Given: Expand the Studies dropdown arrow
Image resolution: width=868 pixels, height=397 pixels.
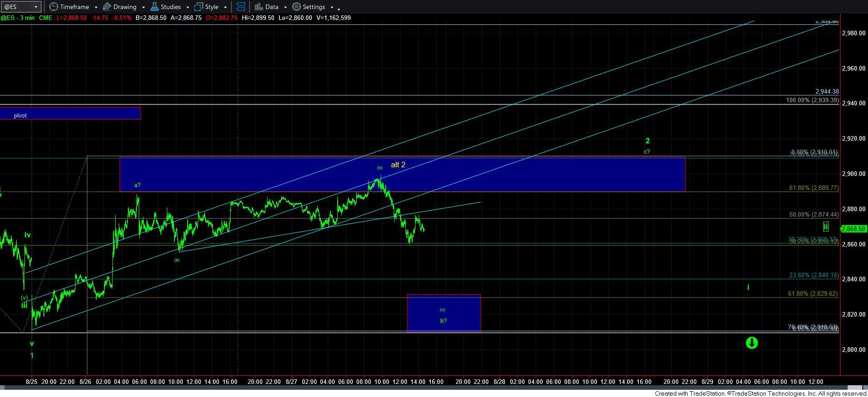Looking at the screenshot, I should click(x=188, y=7).
